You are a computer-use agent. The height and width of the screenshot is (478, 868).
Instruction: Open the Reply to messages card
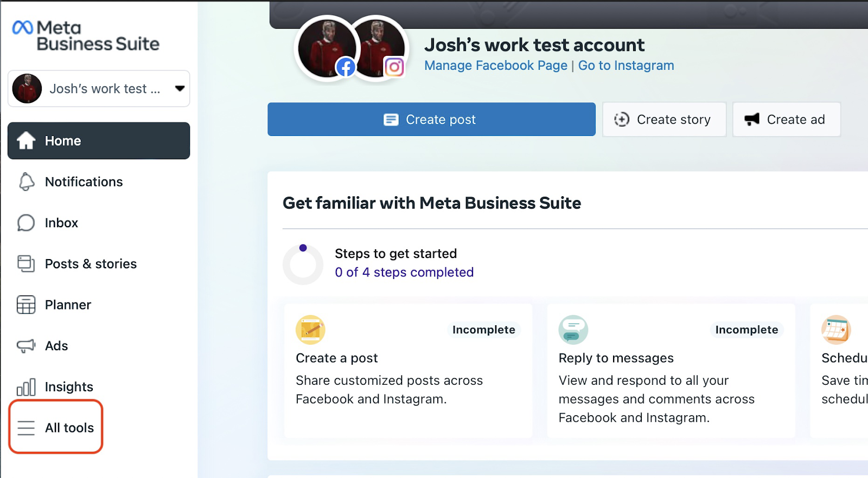(671, 371)
